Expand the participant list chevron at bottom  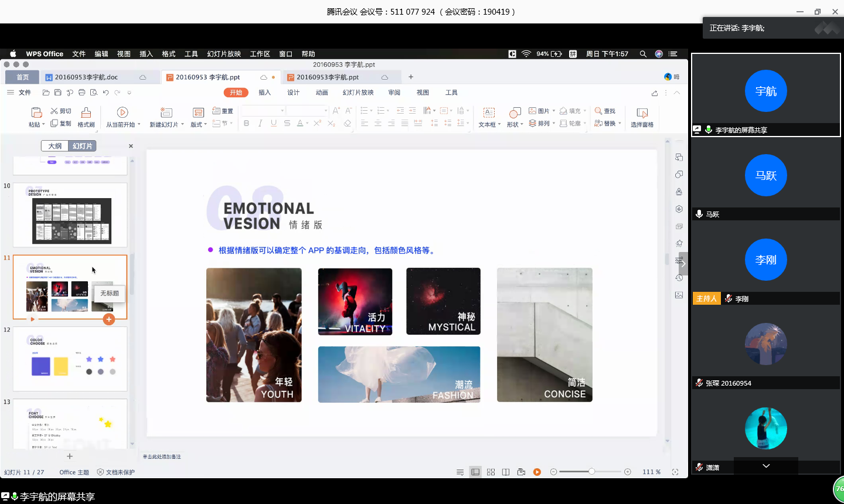[765, 466]
